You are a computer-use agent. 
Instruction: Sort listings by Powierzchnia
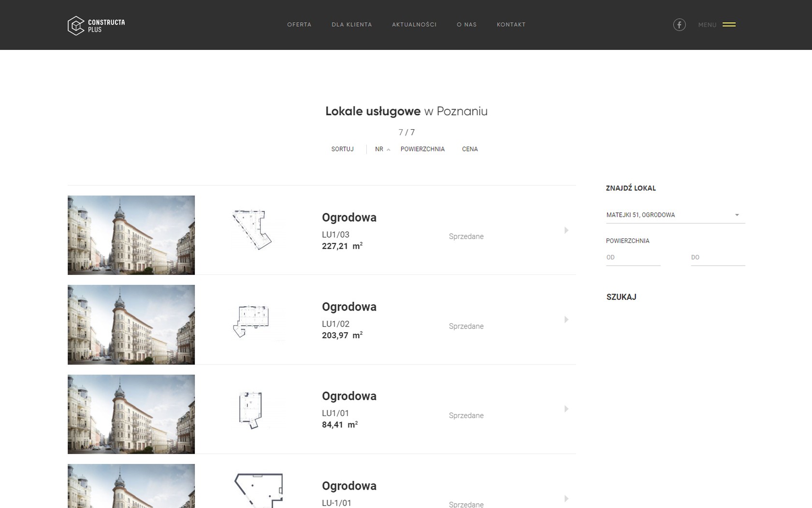tap(422, 149)
